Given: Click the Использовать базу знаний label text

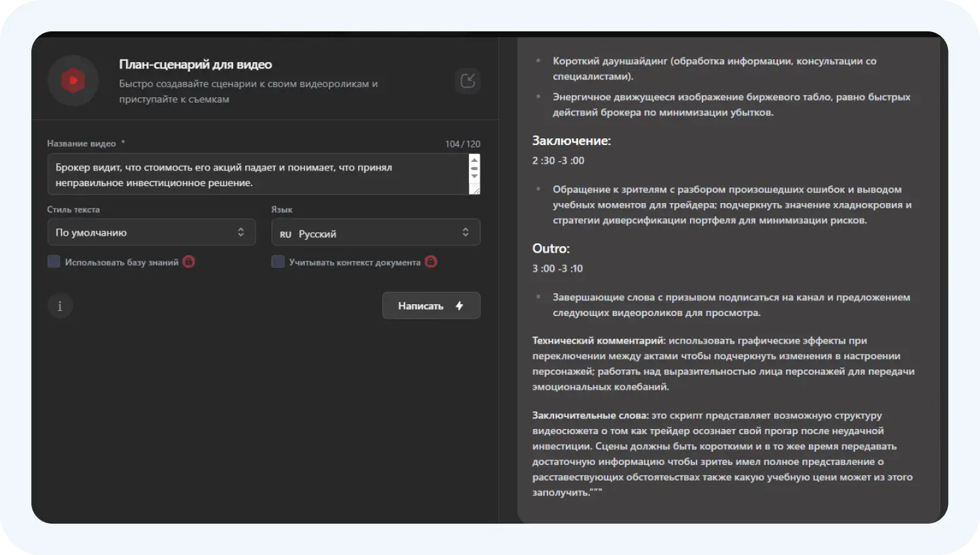Looking at the screenshot, I should [x=122, y=262].
